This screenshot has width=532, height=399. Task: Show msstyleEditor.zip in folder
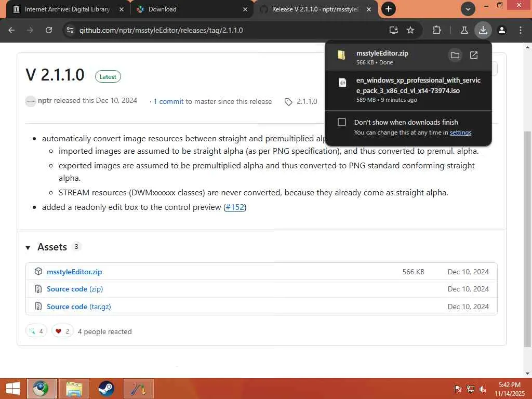455,55
